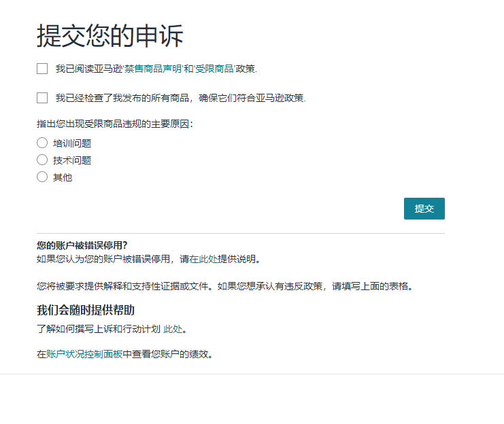The height and width of the screenshot is (424, 504).
Task: Check the '我已阅读亚马逊' policy acknowledgment checkbox
Action: pyautogui.click(x=42, y=69)
